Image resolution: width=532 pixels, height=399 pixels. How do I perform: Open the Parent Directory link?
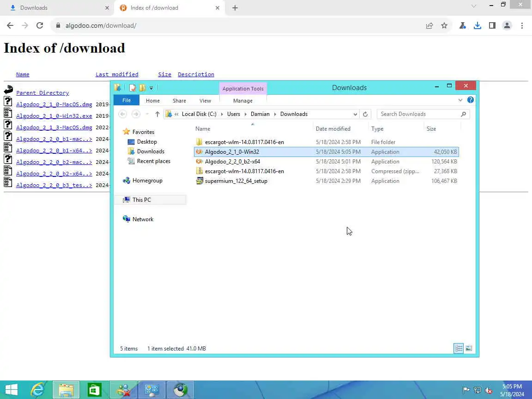point(42,93)
